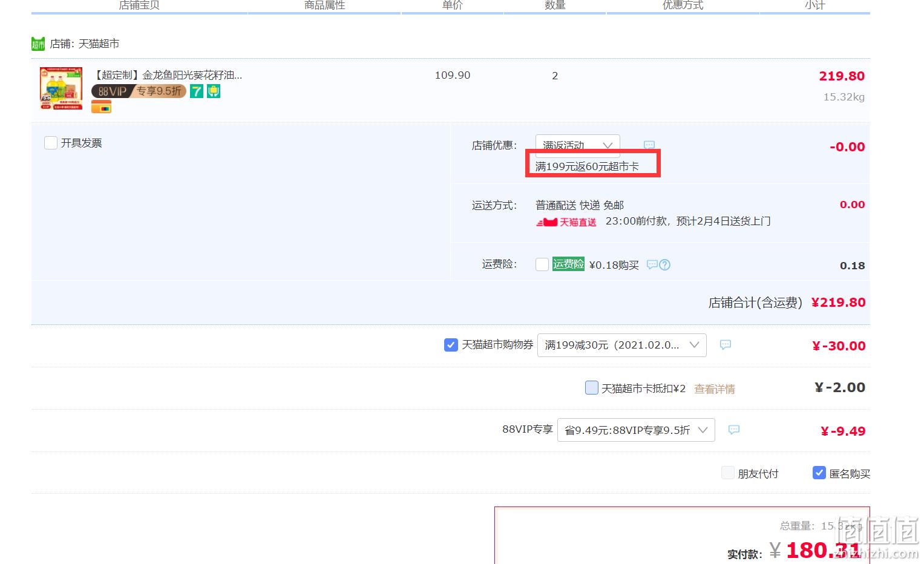Screen dimensions: 924x564
Task: Click the ¥-30.00 coupon deduction amount
Action: (x=839, y=346)
